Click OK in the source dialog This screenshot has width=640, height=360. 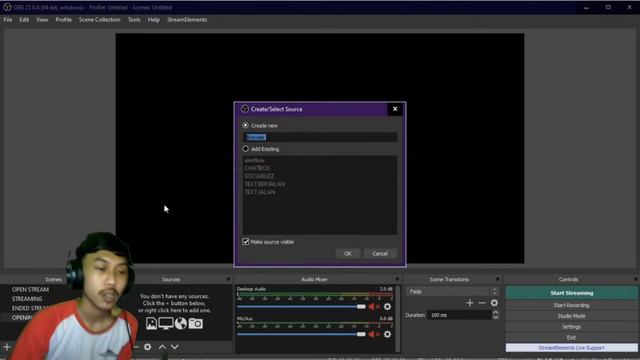347,253
